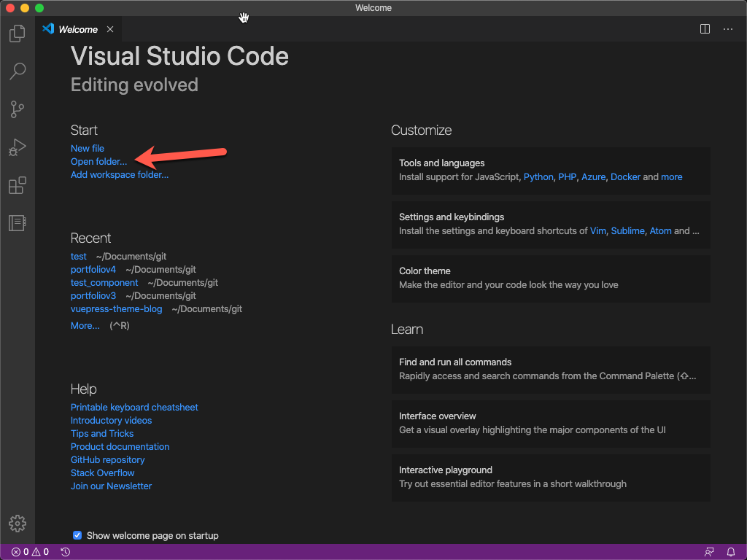Screen dimensions: 747x560
Task: Open the Interface overview card
Action: [551, 424]
